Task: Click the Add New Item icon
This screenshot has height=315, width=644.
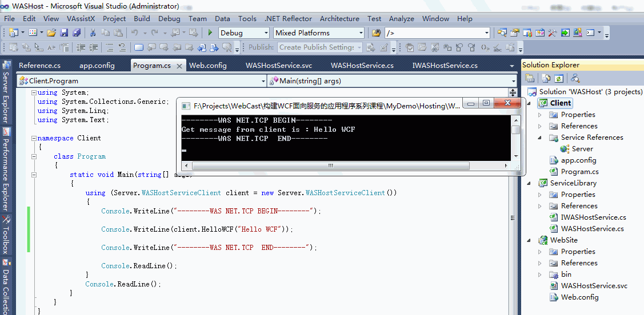Action: click(33, 33)
